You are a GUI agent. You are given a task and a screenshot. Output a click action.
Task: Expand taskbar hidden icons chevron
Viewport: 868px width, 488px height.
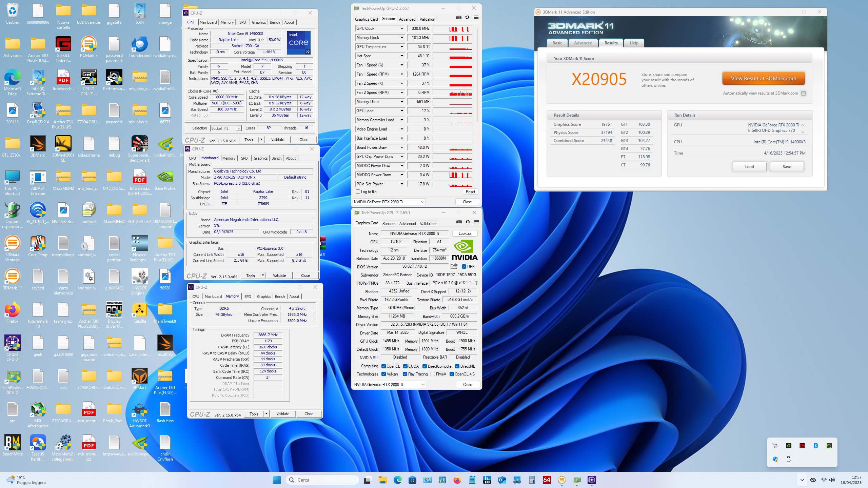point(802,480)
